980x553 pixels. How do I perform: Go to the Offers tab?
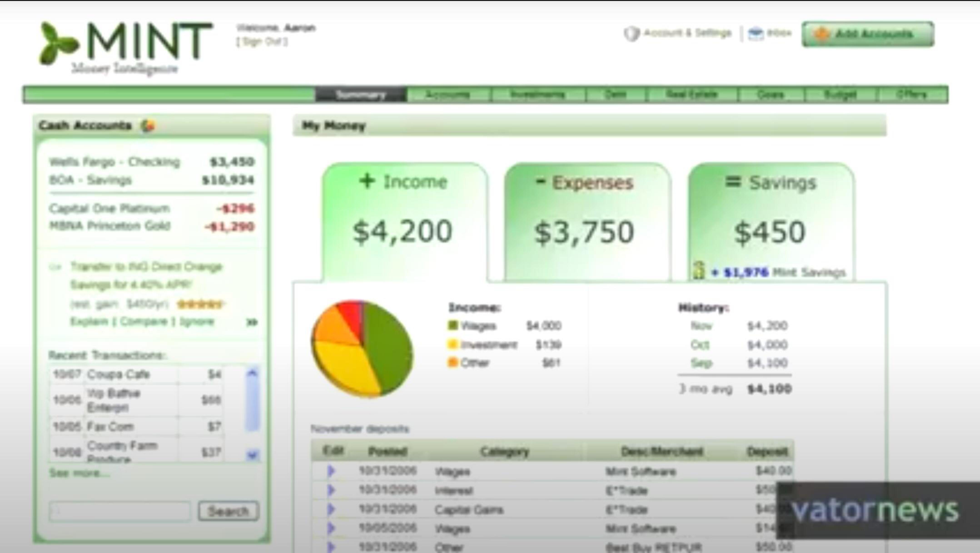coord(912,95)
